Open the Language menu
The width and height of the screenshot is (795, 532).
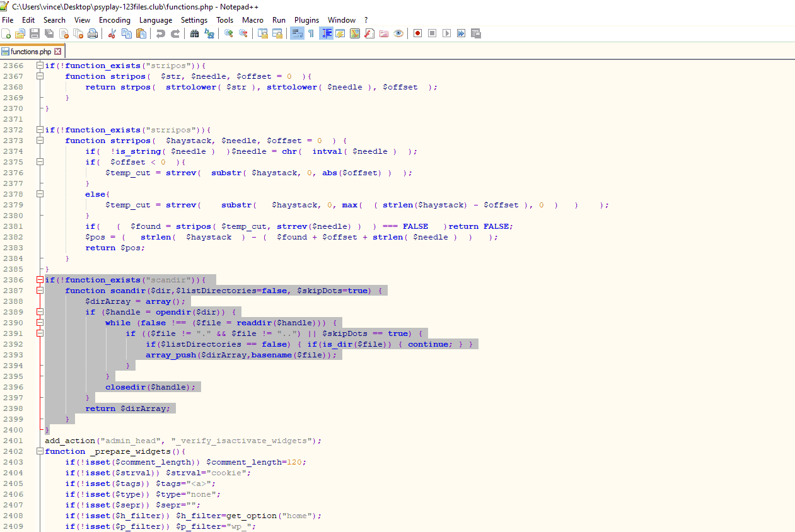(155, 20)
